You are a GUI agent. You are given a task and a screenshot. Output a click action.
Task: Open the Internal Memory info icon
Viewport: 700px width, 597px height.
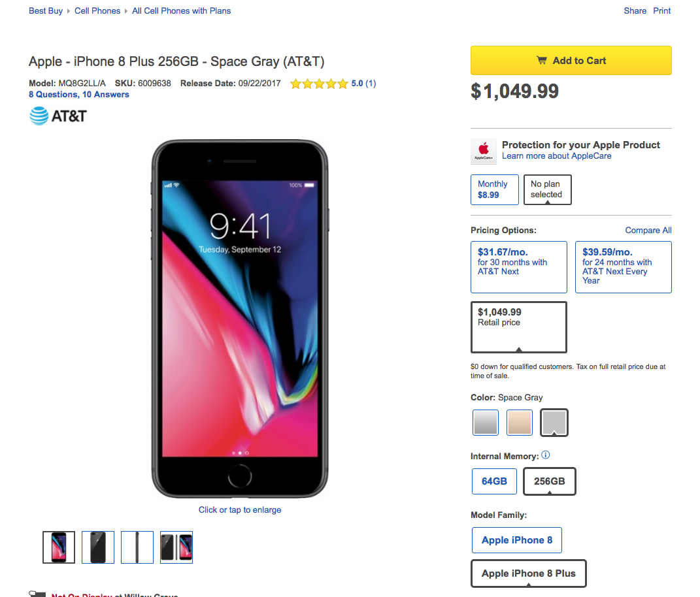click(x=546, y=455)
